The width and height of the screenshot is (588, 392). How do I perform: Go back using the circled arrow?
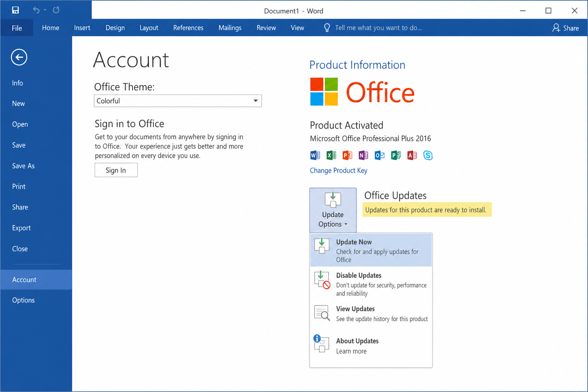pos(19,57)
